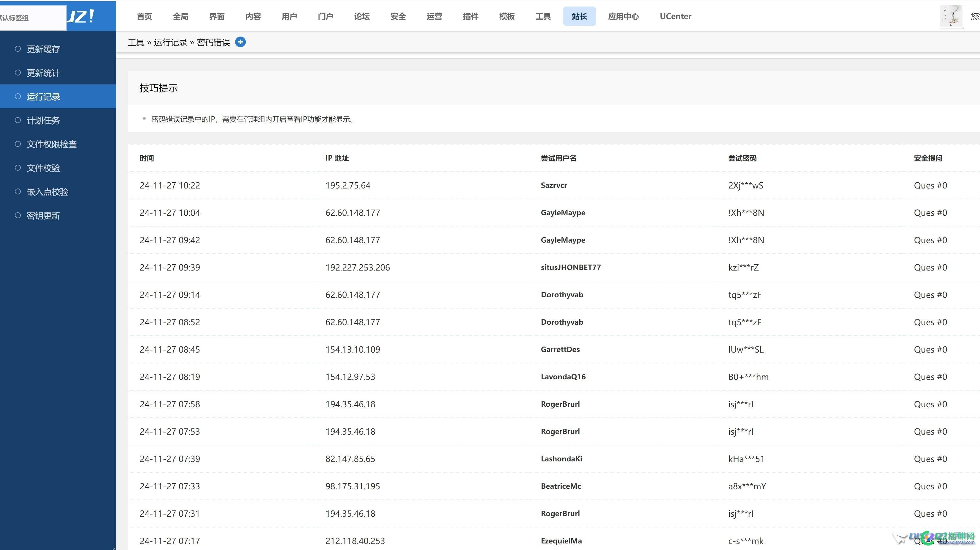The height and width of the screenshot is (550, 980).
Task: Open 密钥更新 in the sidebar
Action: tap(43, 216)
